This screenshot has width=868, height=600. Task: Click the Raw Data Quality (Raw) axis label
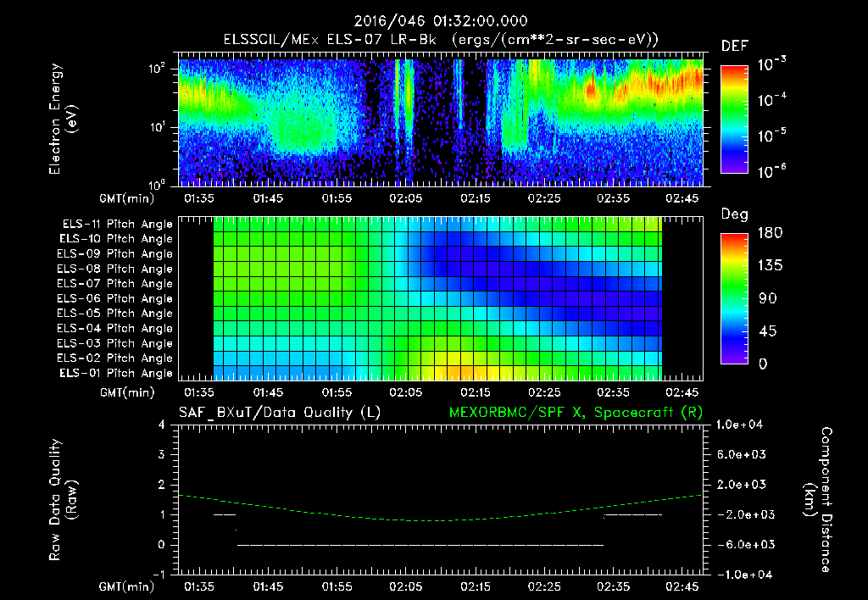63,500
